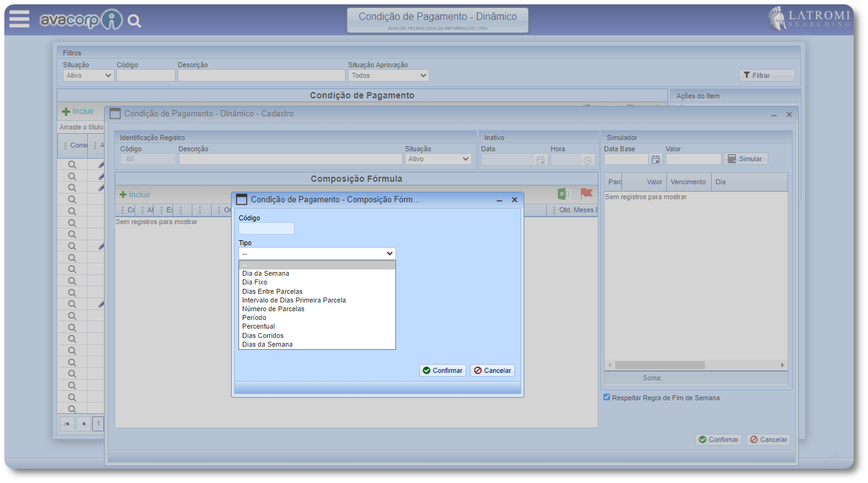
Task: Click the magnifier search icon in header
Action: coord(134,21)
